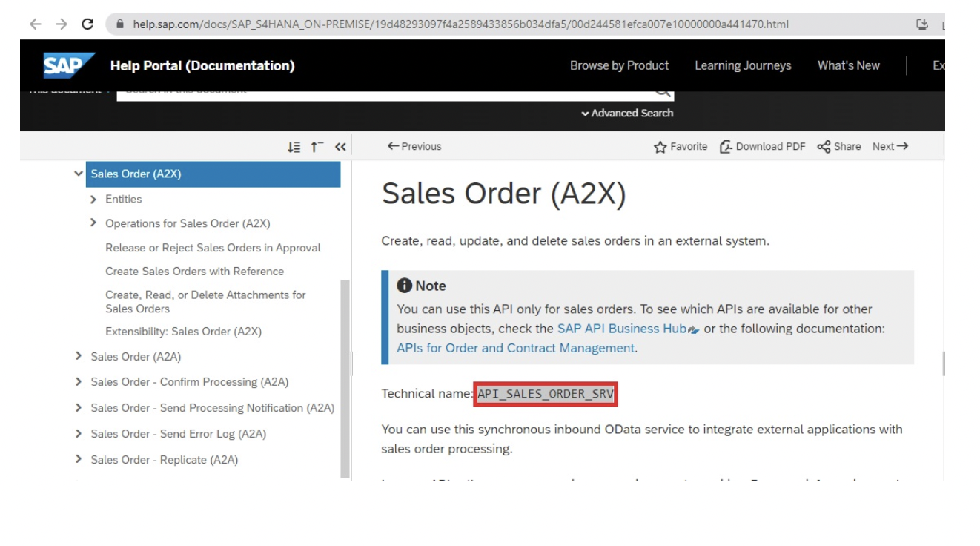
Task: Expand Operations for Sales Order (A2X)
Action: tap(93, 223)
